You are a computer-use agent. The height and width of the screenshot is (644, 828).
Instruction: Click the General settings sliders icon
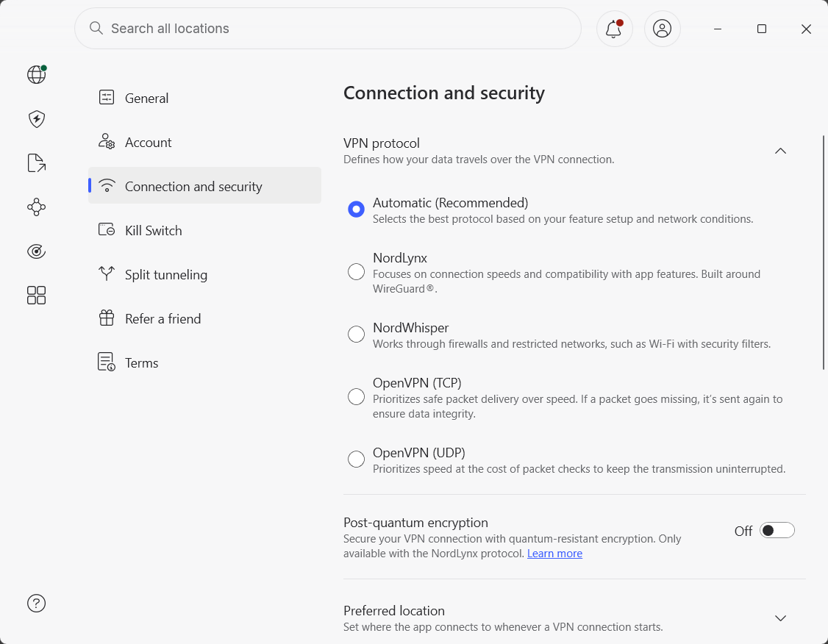[x=107, y=97]
